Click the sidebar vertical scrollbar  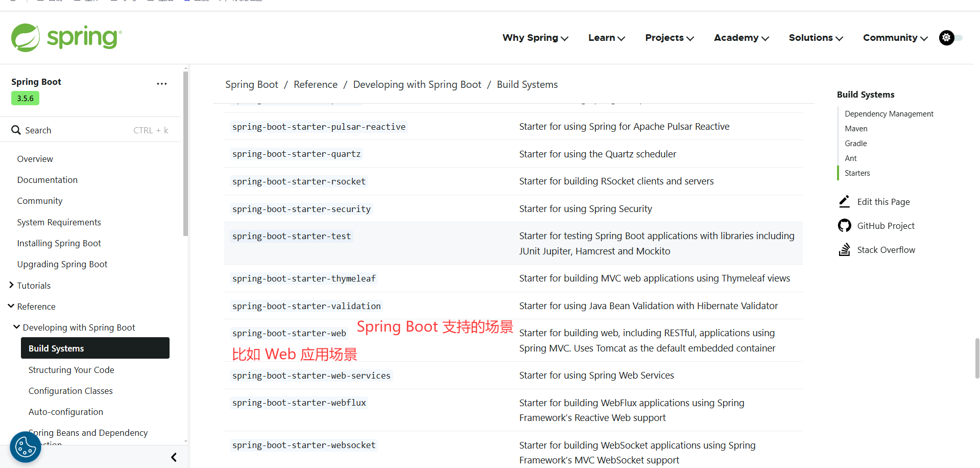[x=185, y=153]
